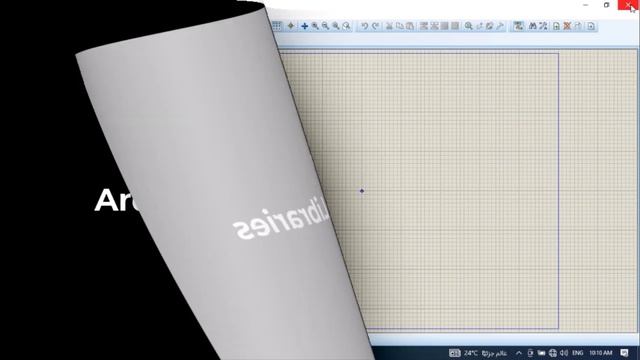Show hidden system tray icons

(518, 353)
